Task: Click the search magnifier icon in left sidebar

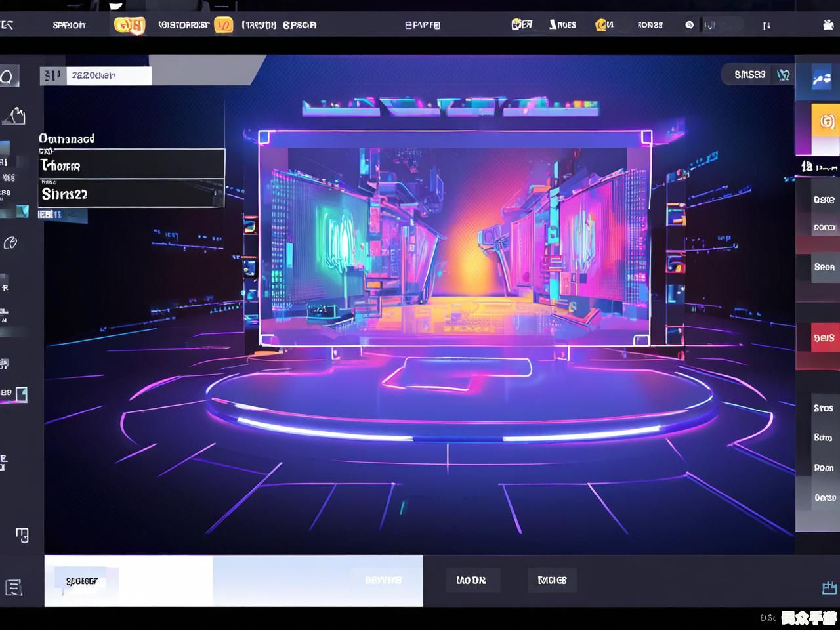Action: click(x=8, y=77)
